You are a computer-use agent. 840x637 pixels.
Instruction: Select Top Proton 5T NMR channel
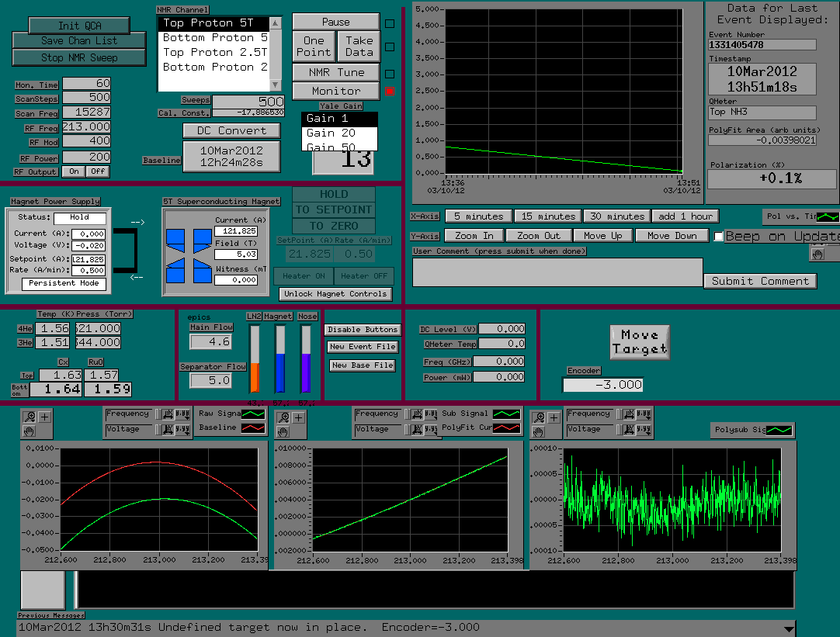coord(213,23)
